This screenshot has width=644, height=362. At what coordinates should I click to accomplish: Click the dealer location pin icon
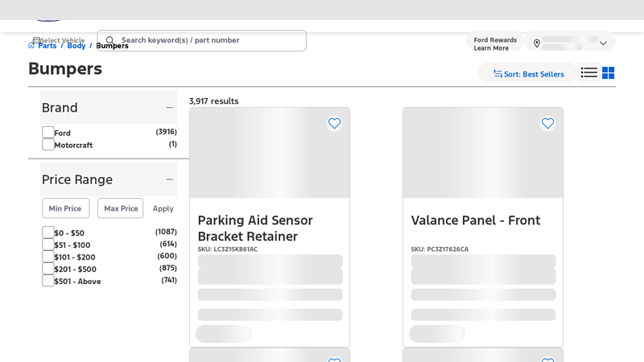point(537,43)
